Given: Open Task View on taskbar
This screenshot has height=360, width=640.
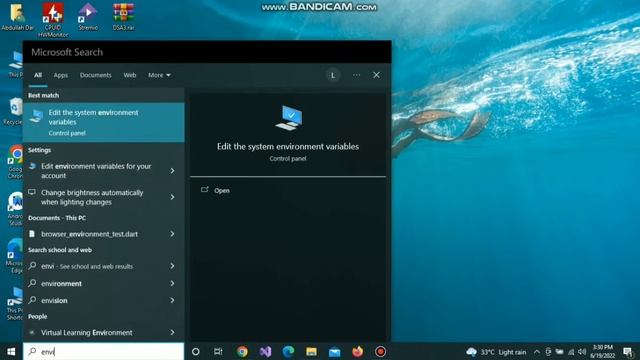Looking at the screenshot, I should pos(218,351).
